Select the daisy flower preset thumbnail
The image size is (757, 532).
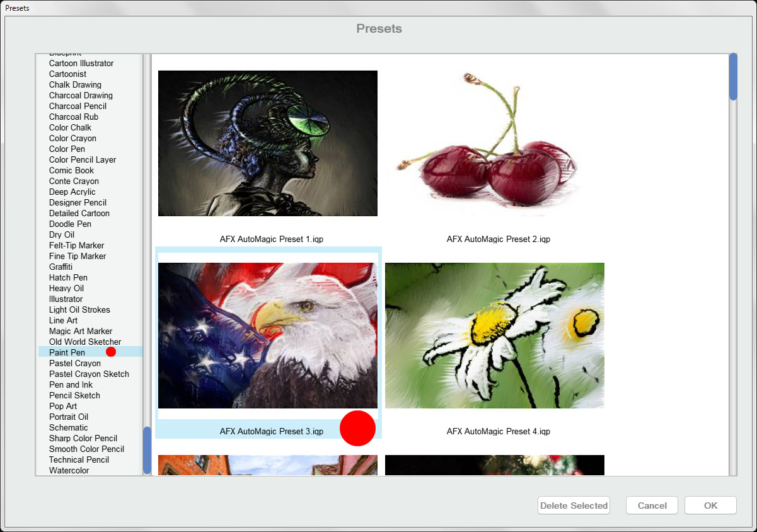495,335
